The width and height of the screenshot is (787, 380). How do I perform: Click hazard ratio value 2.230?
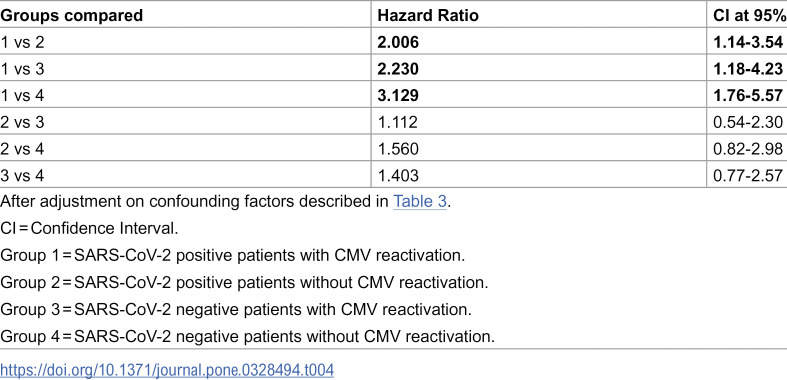pos(398,69)
